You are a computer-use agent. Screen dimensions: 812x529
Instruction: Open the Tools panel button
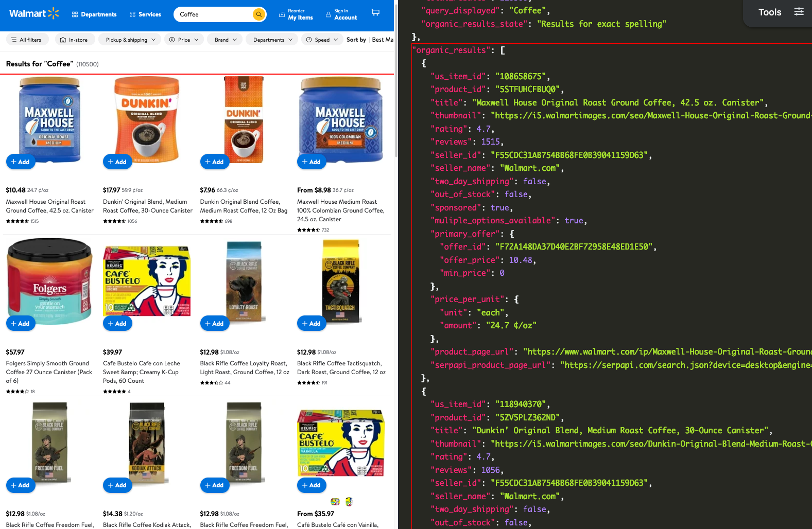point(777,12)
